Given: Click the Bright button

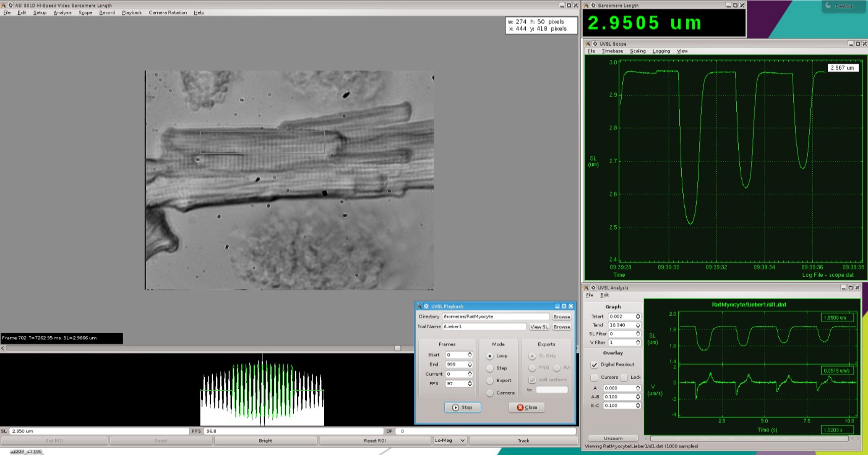Looking at the screenshot, I should coord(265,441).
